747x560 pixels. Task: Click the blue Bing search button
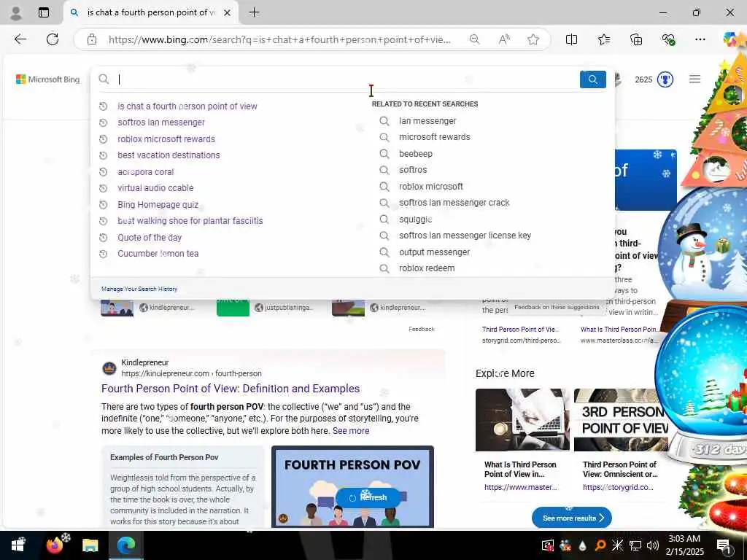[592, 79]
